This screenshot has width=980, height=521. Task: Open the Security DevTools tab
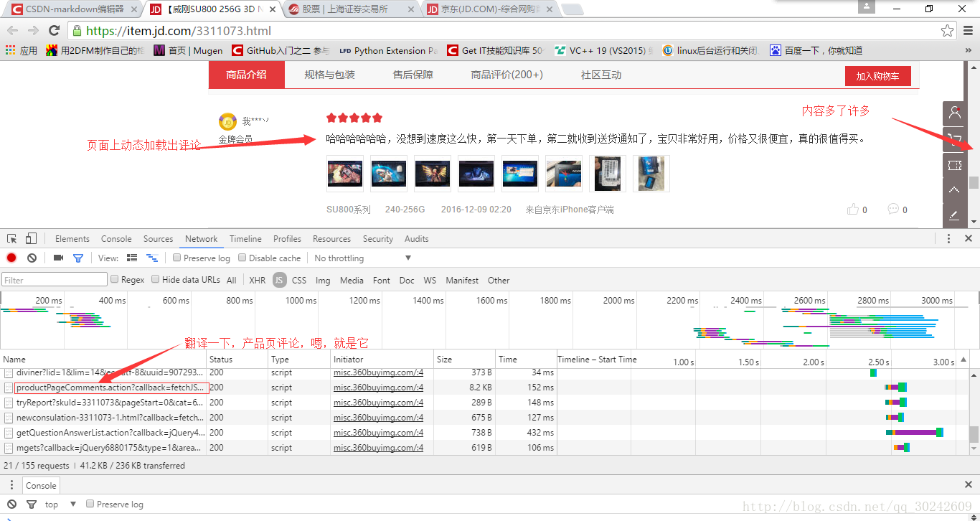pos(378,239)
